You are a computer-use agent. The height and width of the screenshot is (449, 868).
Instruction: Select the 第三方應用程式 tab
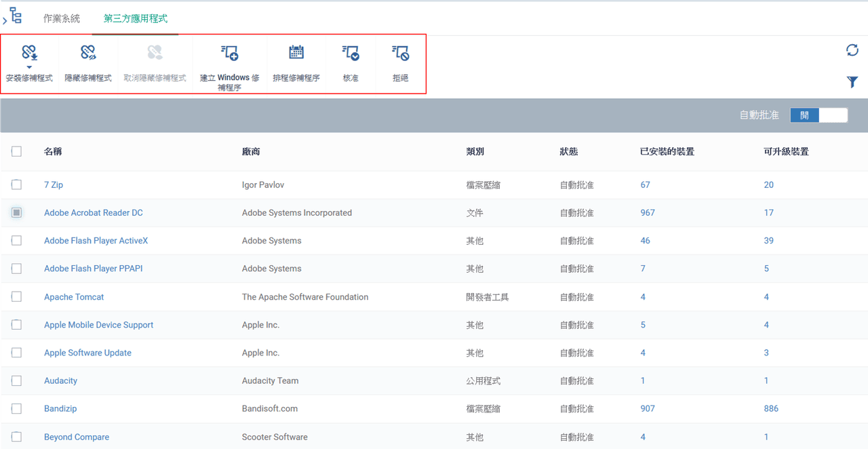(x=136, y=18)
